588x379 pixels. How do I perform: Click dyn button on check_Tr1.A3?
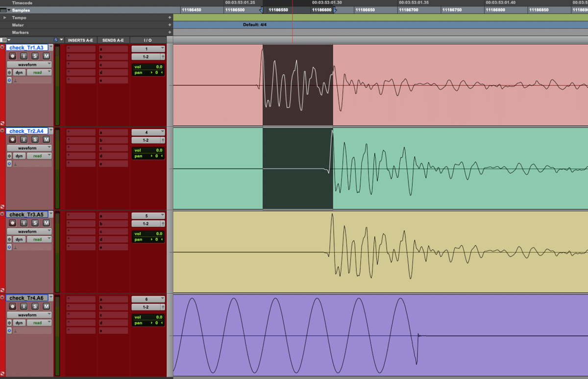coord(19,72)
